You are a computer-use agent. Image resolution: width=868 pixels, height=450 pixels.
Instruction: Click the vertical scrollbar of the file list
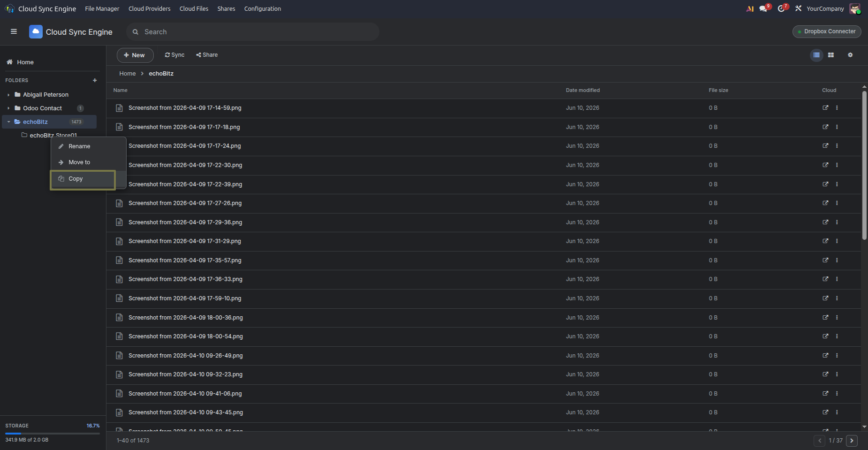(x=864, y=165)
